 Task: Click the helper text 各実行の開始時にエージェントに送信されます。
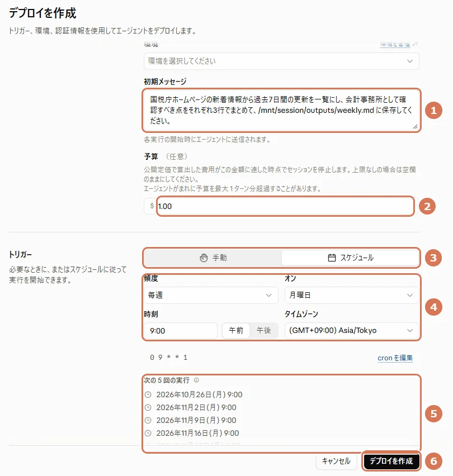coord(207,140)
